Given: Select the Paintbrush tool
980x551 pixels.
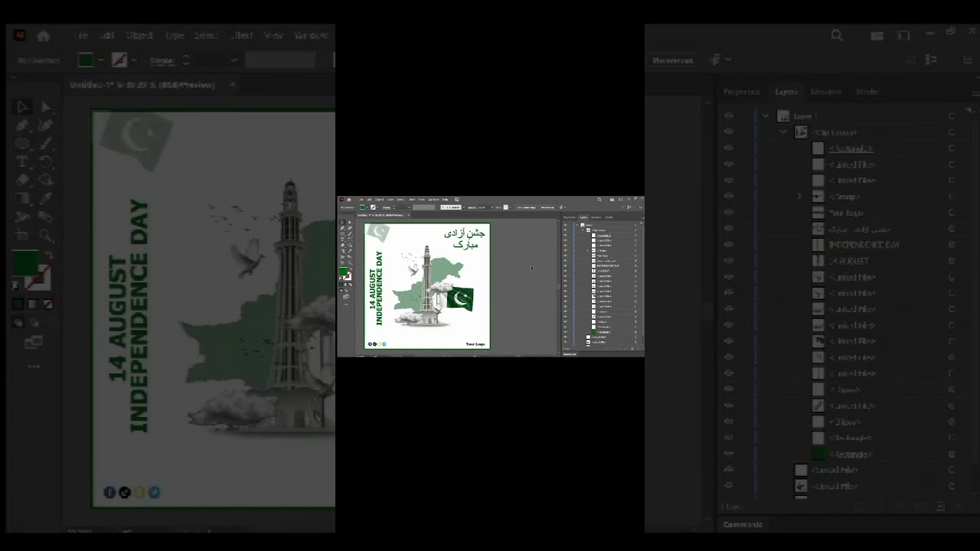Looking at the screenshot, I should pyautogui.click(x=46, y=144).
